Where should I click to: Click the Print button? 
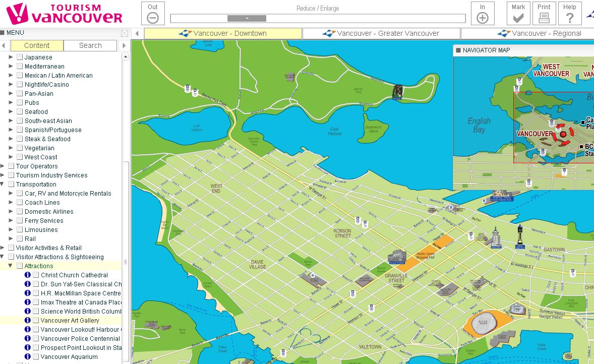point(544,14)
